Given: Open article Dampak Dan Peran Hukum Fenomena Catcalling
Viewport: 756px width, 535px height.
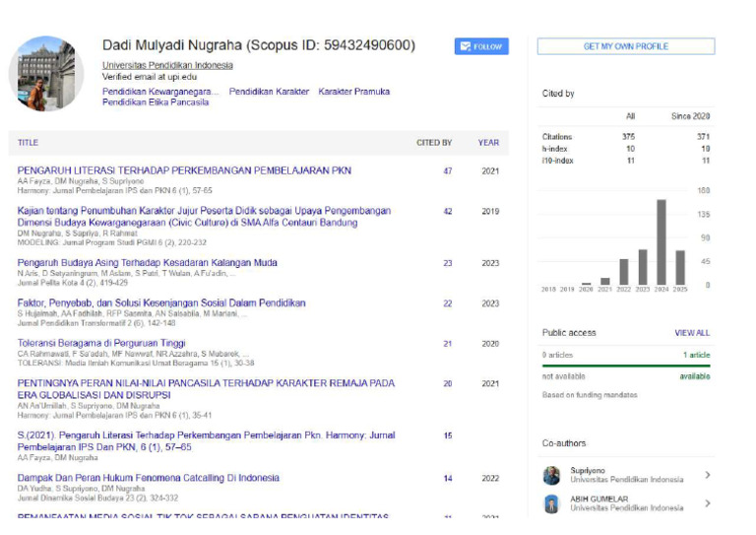Looking at the screenshot, I should tap(148, 478).
